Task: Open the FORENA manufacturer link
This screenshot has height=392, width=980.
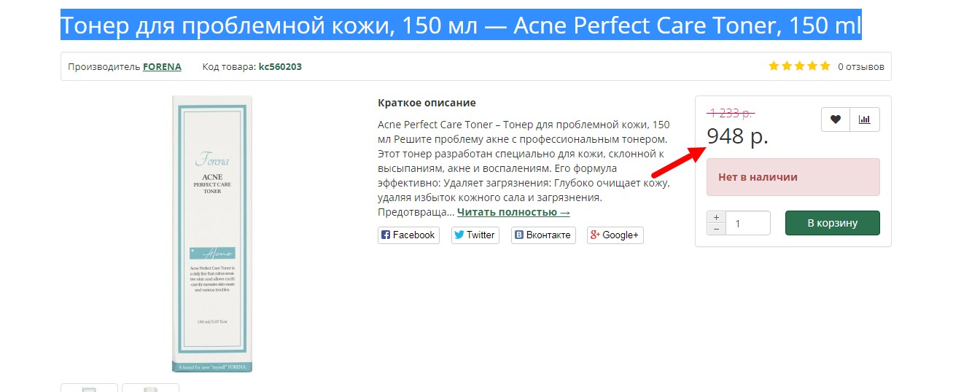Action: click(162, 66)
